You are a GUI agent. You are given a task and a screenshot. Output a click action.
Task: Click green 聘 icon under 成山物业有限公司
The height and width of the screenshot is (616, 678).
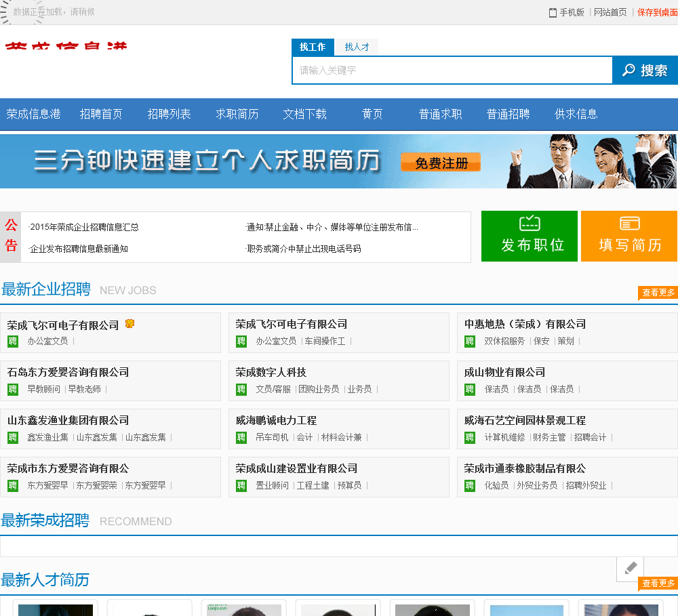click(470, 390)
